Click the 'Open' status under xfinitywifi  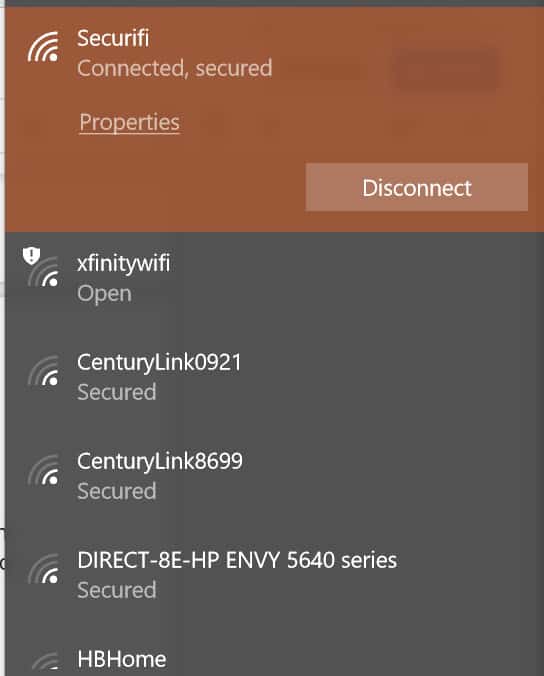tap(104, 294)
